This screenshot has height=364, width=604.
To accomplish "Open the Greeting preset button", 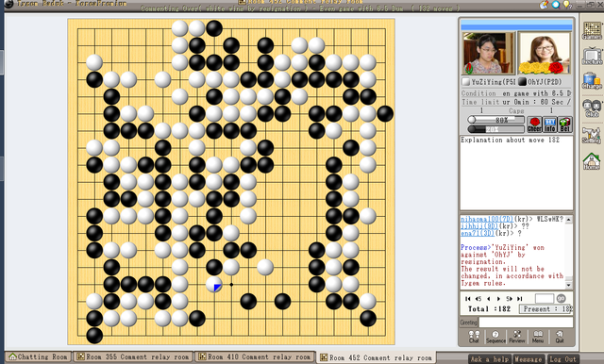I will coord(469,323).
